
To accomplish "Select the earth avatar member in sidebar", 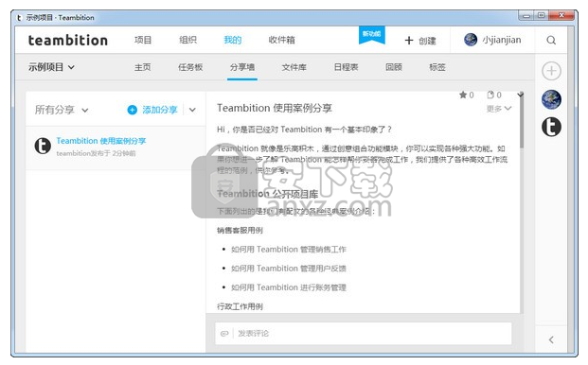I will point(551,99).
